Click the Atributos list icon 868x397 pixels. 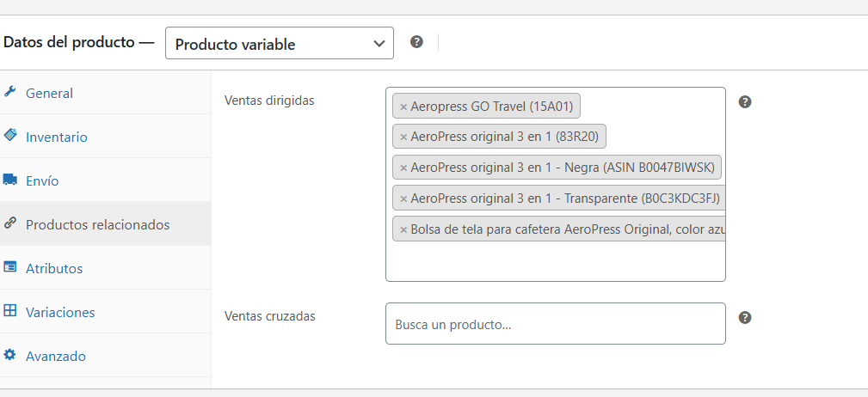(10, 268)
